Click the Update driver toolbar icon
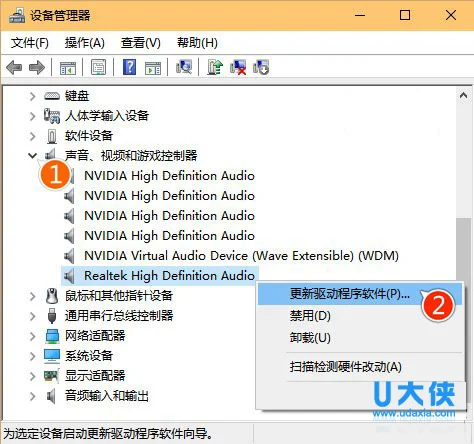This screenshot has width=474, height=444. 215,67
